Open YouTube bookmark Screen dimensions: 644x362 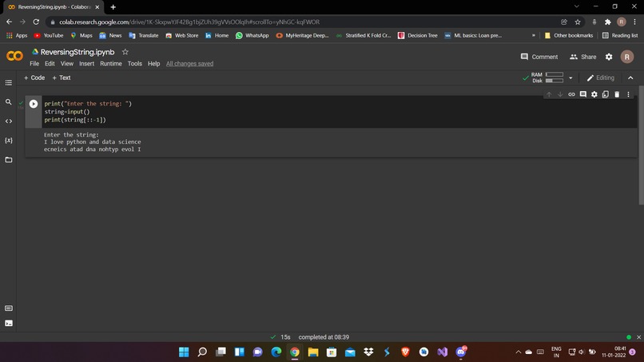click(49, 35)
